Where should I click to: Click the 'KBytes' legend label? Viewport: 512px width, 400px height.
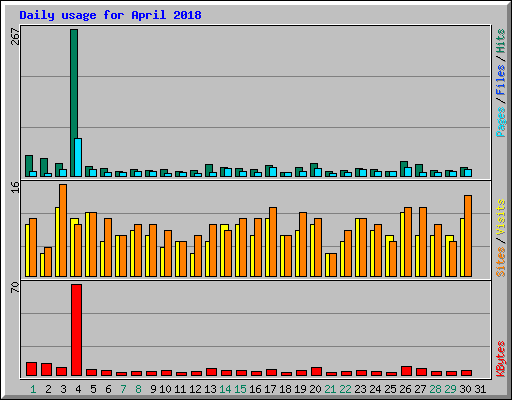[501, 358]
